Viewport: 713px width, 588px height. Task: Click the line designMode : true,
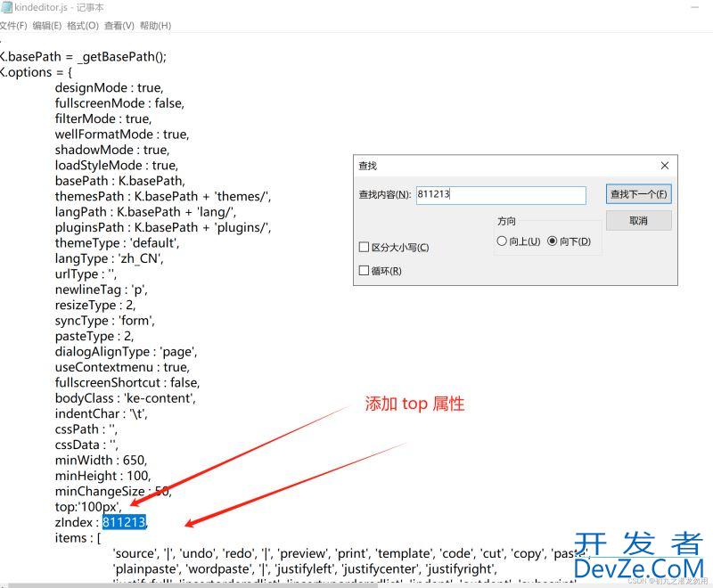(x=109, y=87)
